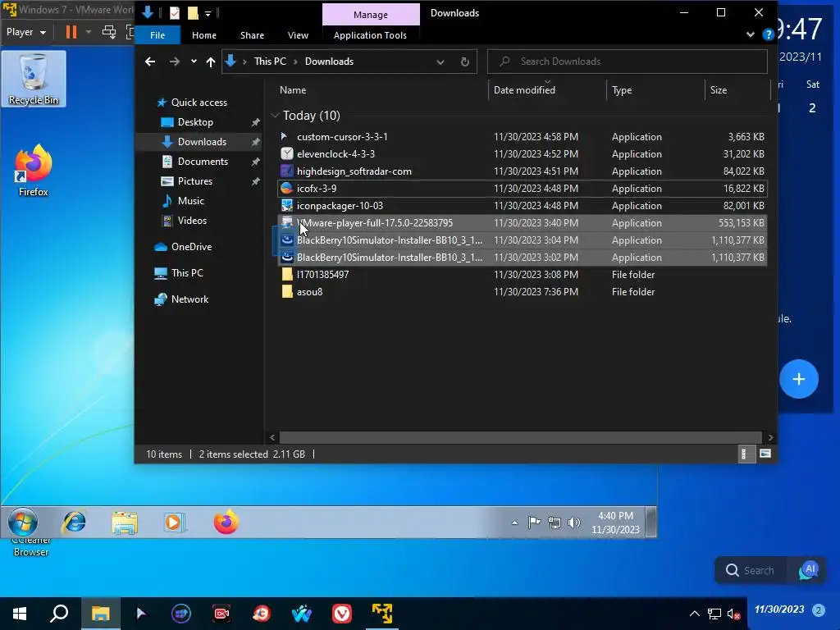The height and width of the screenshot is (630, 840).
Task: Click the blue plus add button
Action: (798, 379)
